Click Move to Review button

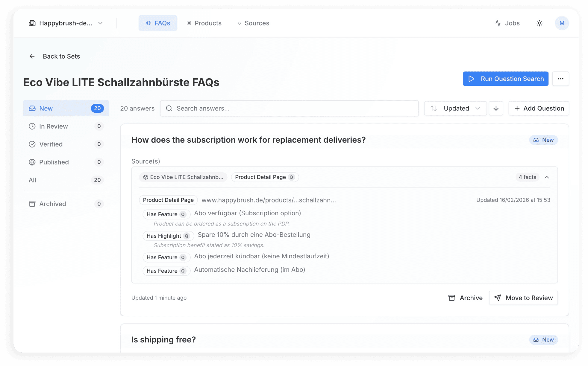(523, 298)
